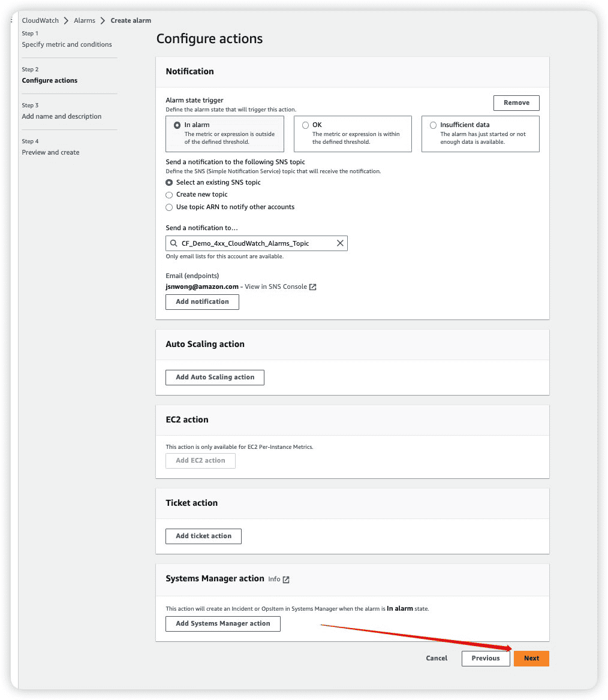The width and height of the screenshot is (608, 700).
Task: Click 'Only email lists for this account are available' text
Action: click(x=225, y=257)
